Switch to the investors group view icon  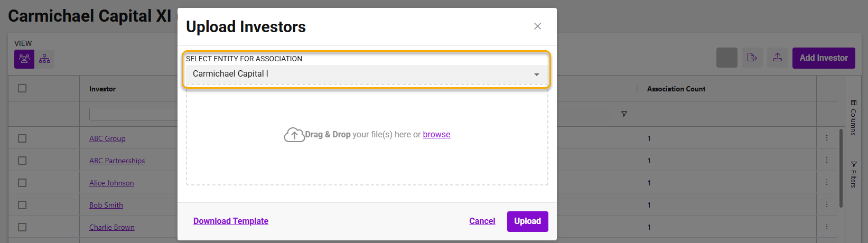click(x=24, y=59)
